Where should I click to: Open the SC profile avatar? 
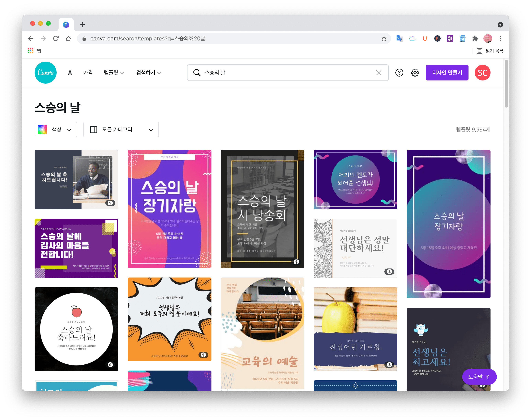[482, 73]
